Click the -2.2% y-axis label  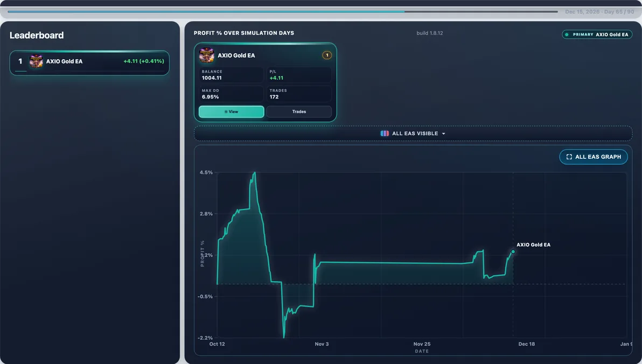coord(205,338)
